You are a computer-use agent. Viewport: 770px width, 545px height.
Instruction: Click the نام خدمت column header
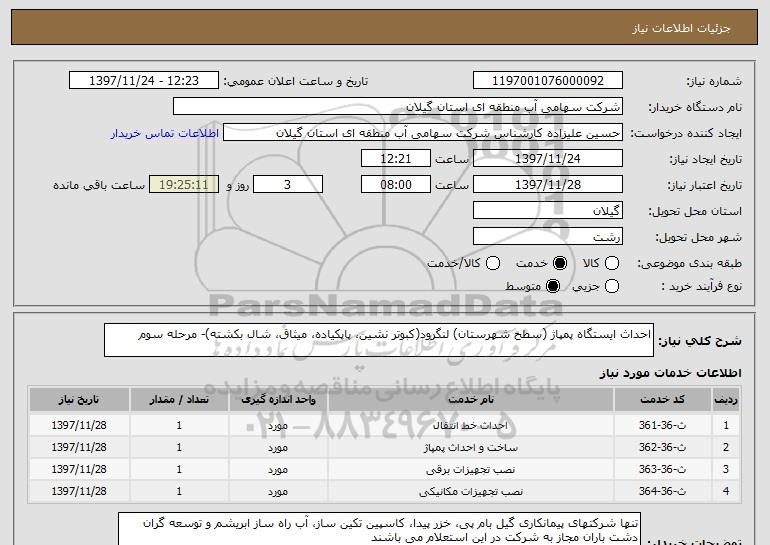point(470,400)
